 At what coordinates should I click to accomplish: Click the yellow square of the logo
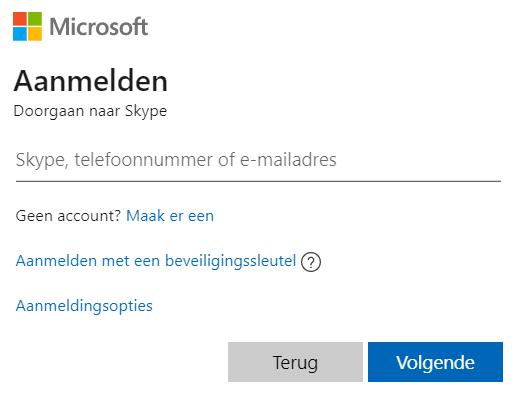pyautogui.click(x=35, y=34)
